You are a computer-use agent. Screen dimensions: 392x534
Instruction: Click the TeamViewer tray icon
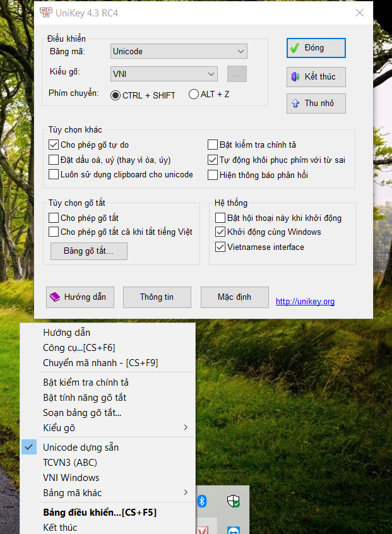(234, 530)
